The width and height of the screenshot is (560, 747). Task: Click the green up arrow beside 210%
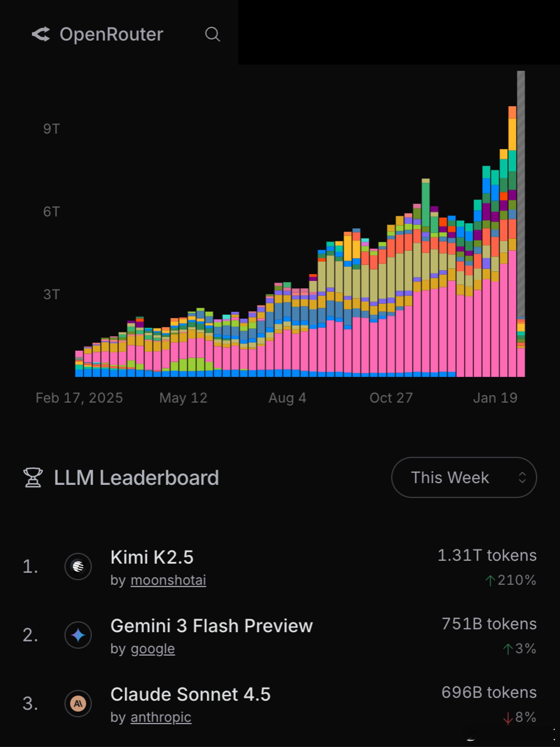tap(490, 580)
